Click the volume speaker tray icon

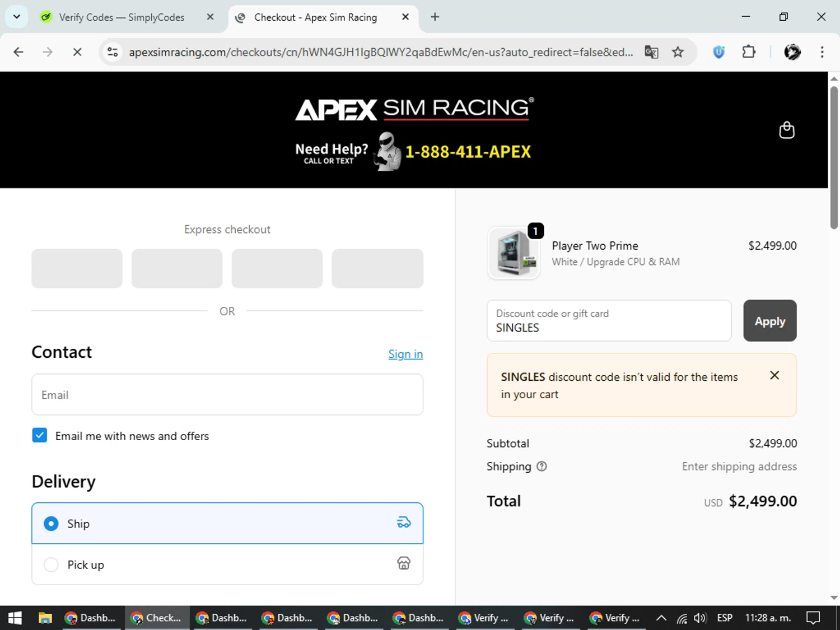pyautogui.click(x=700, y=618)
